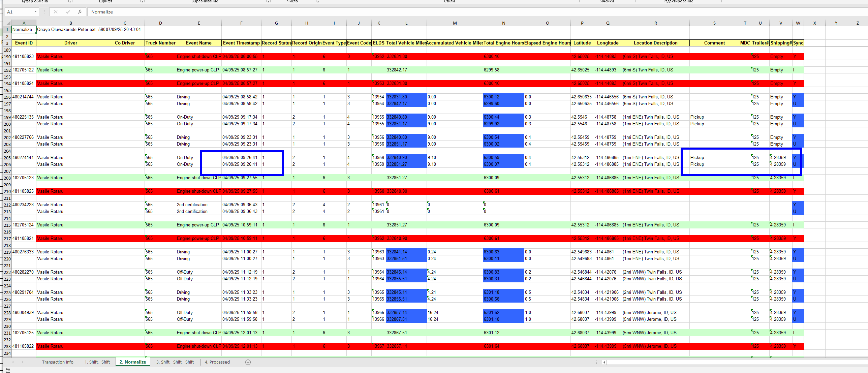Click the Insert Function fx icon
The image size is (868, 373).
80,12
